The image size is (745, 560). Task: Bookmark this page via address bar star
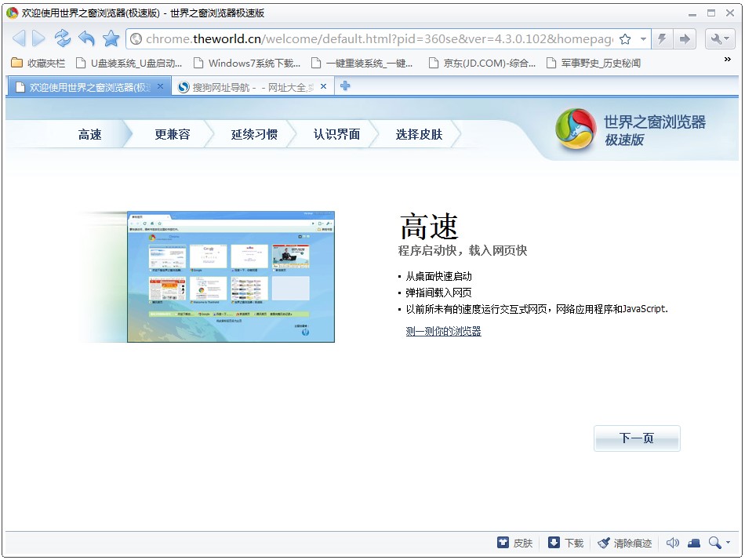pos(625,38)
